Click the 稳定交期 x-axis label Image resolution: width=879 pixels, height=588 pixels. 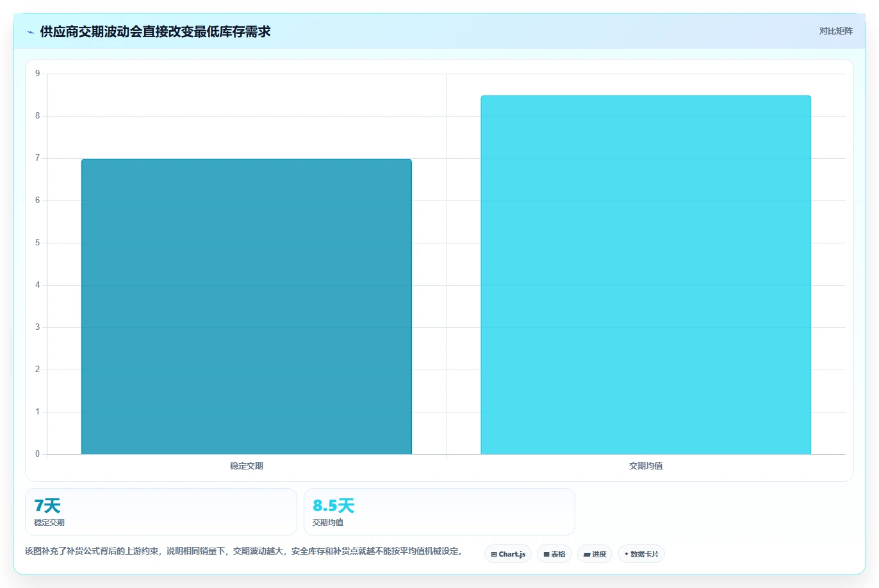point(247,466)
